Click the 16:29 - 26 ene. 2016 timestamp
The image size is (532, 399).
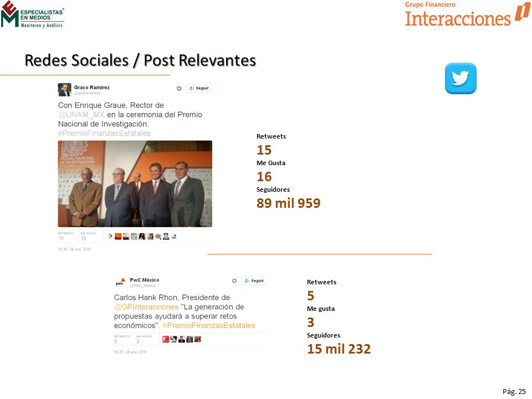click(130, 352)
